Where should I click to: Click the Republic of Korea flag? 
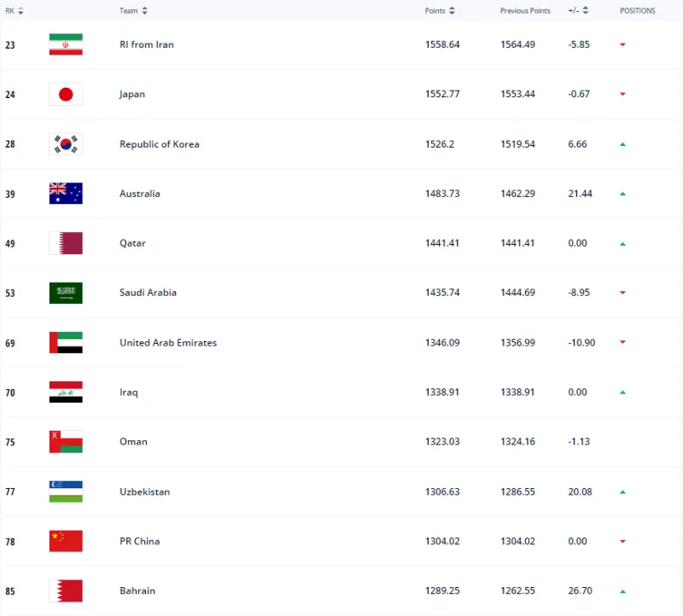click(66, 144)
